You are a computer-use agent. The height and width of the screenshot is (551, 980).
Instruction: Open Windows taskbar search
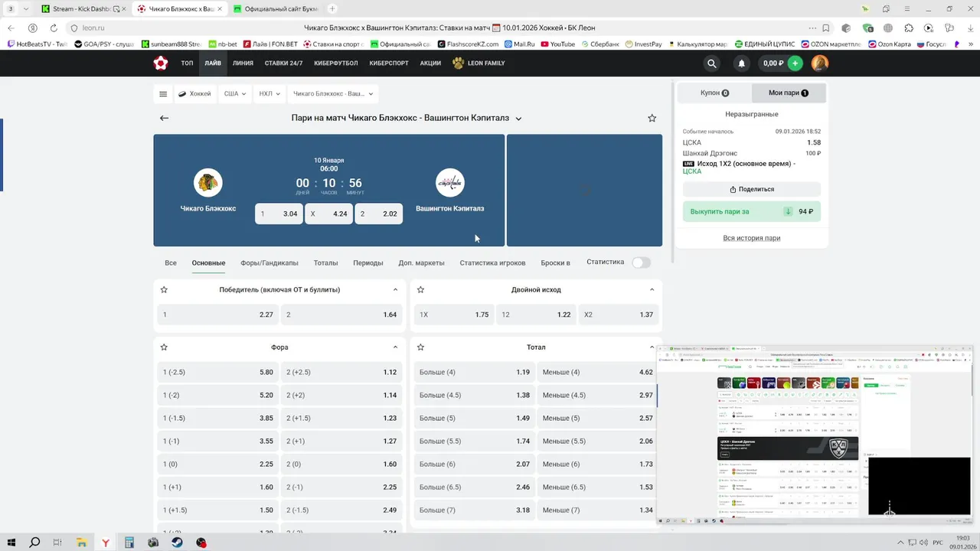pos(34,543)
